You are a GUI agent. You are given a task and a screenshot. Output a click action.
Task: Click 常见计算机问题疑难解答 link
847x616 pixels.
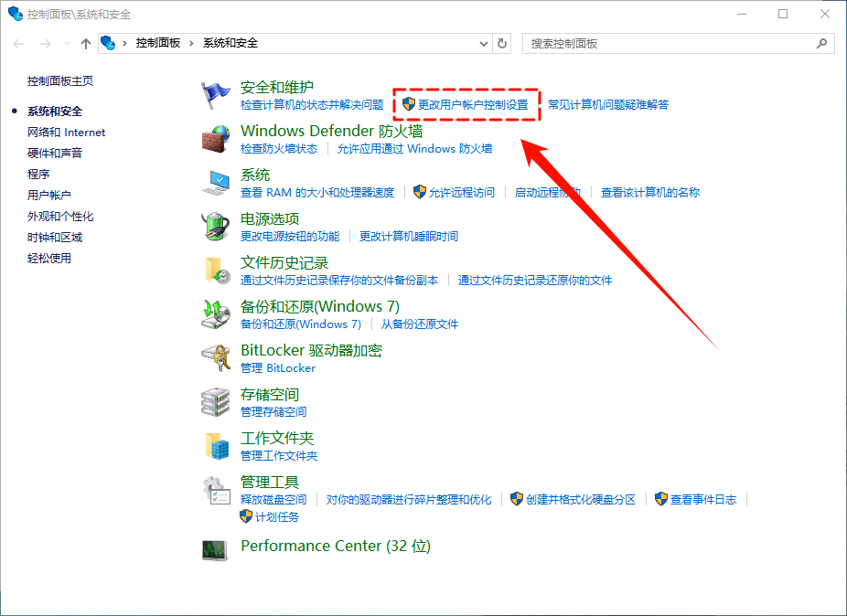pos(608,105)
